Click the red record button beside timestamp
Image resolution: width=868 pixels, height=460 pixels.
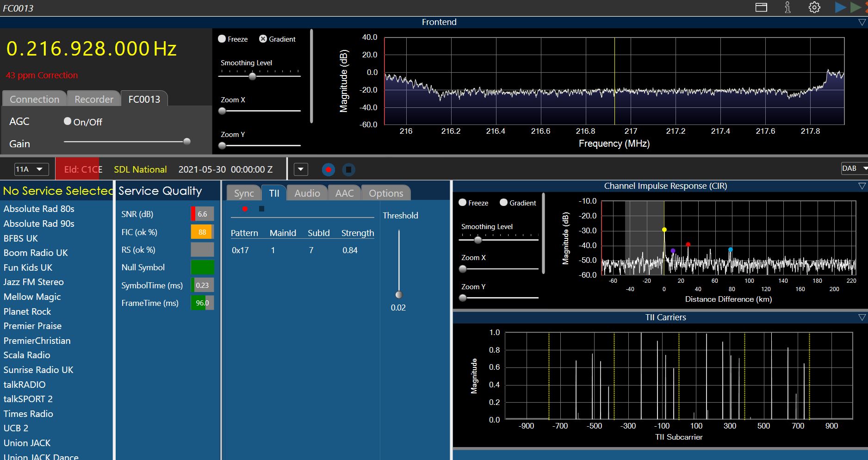click(x=329, y=169)
